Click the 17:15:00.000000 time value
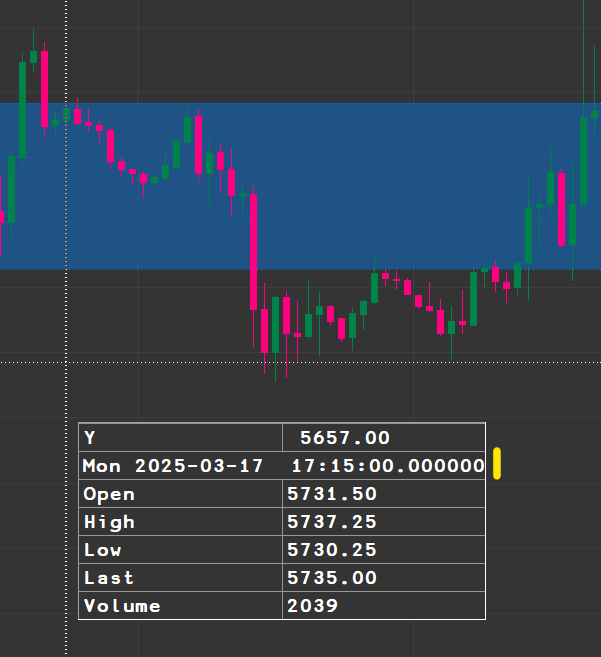This screenshot has width=601, height=657. [x=387, y=466]
